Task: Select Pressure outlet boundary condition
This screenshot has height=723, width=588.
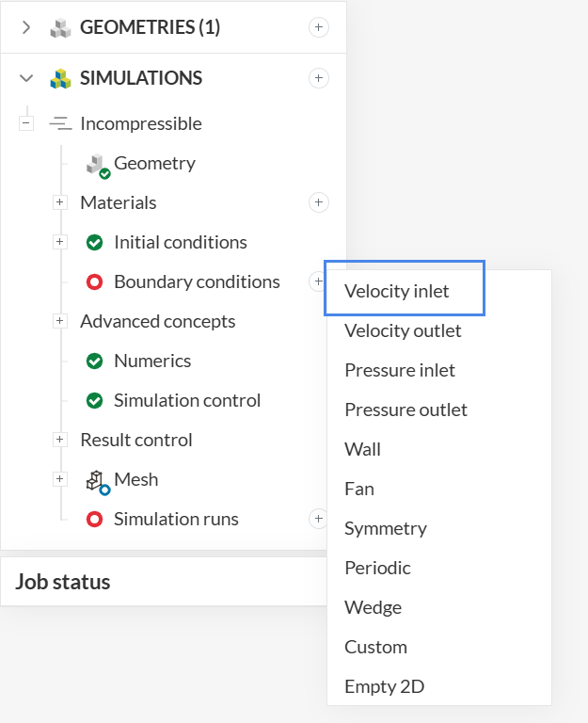Action: point(405,410)
